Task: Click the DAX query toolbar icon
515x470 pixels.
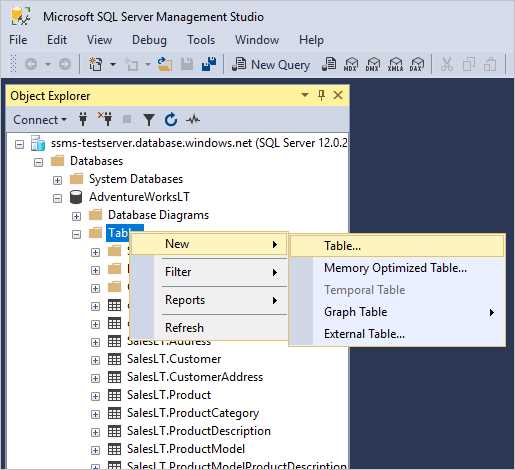Action: pos(417,64)
